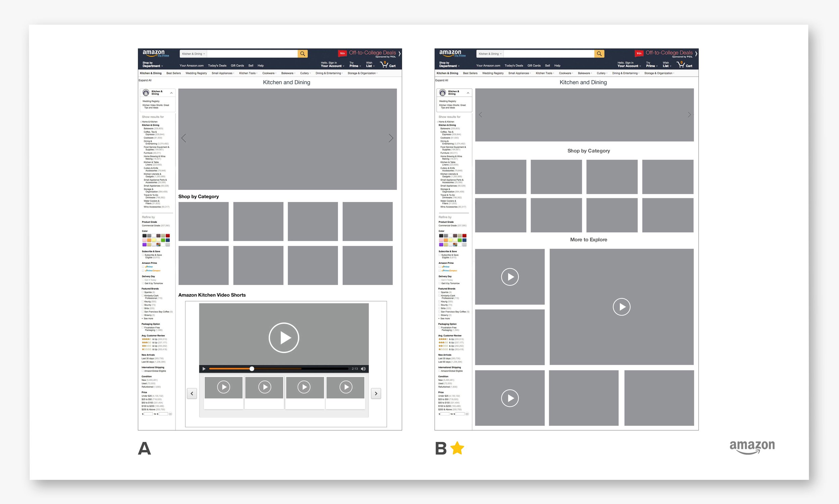Play the main Amazon Kitchen Video Shorts video
839x504 pixels.
click(x=284, y=337)
